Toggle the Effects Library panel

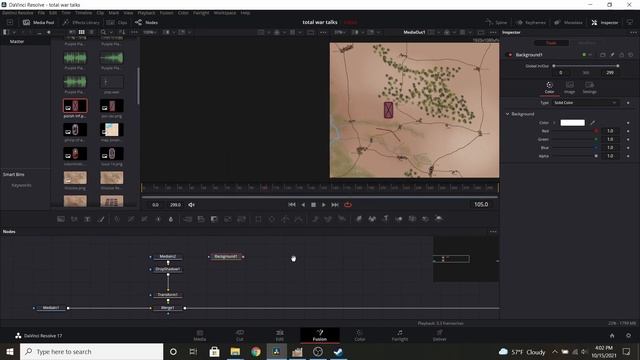[x=82, y=22]
